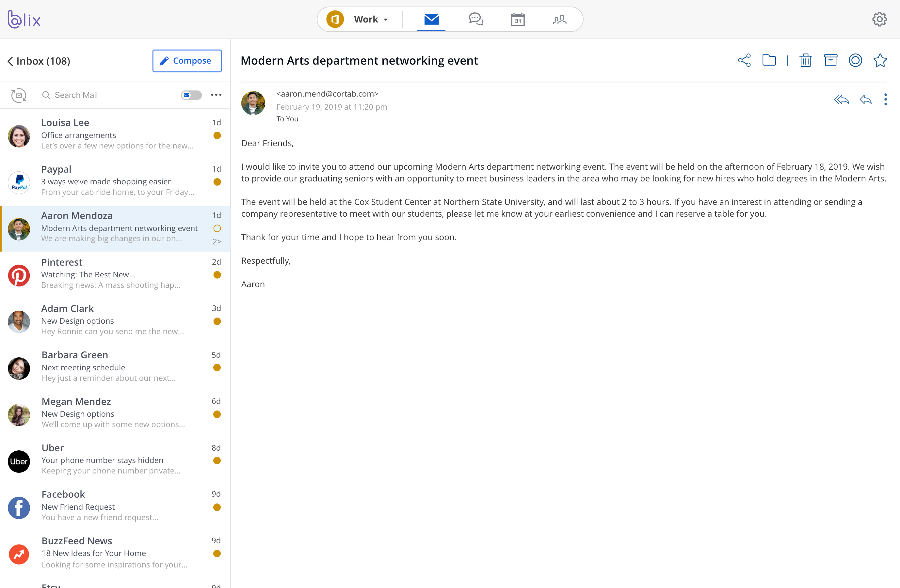900x588 pixels.
Task: Toggle read circle on Aaron Mendoza email
Action: (x=217, y=228)
